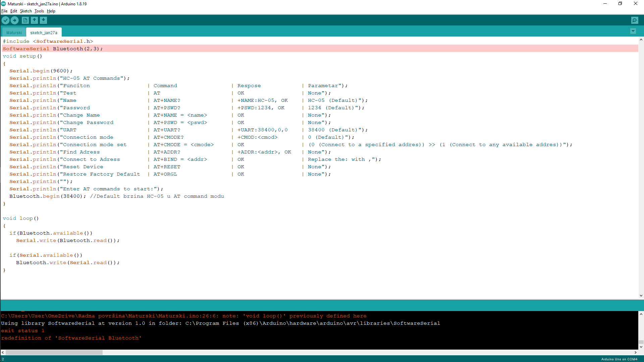
Task: Click the Verify (checkmark) toolbar icon
Action: pos(5,20)
